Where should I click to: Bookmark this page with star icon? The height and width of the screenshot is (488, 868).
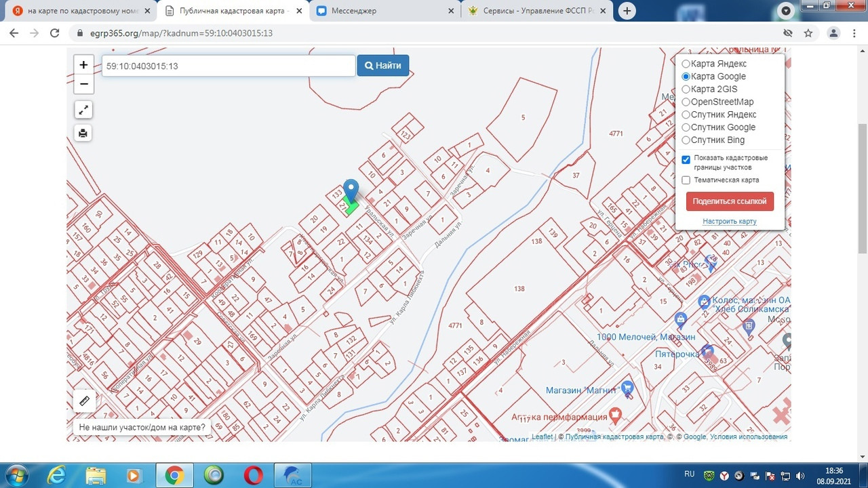click(x=808, y=33)
